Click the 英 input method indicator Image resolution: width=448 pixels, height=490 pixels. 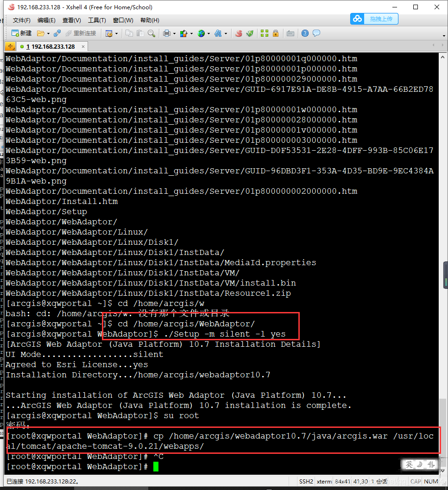(x=409, y=465)
